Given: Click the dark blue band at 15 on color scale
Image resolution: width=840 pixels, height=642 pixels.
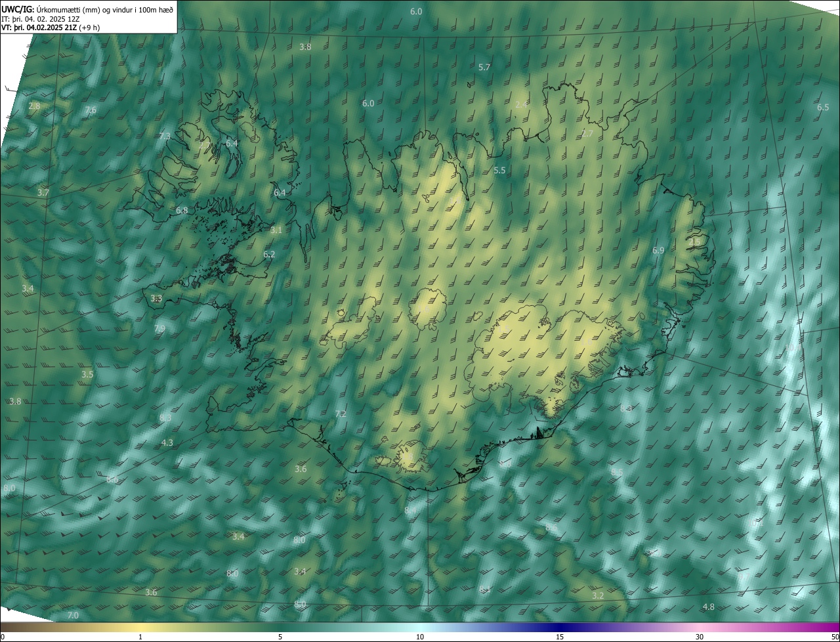Looking at the screenshot, I should point(560,626).
